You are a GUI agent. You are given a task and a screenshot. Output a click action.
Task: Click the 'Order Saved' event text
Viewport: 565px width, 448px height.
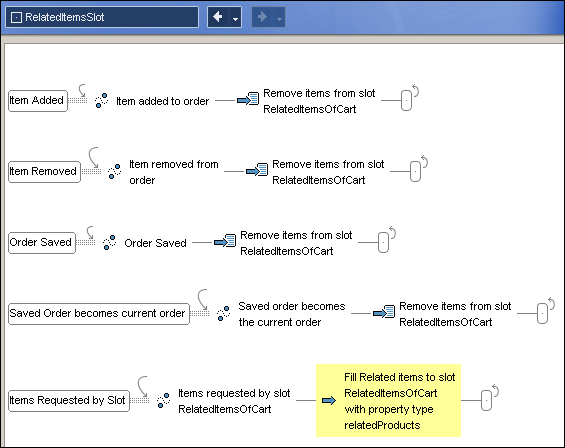155,243
